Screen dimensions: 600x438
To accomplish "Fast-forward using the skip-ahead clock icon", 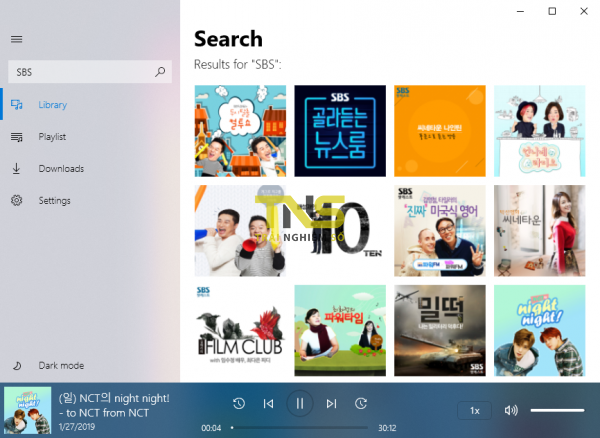I will pos(361,403).
